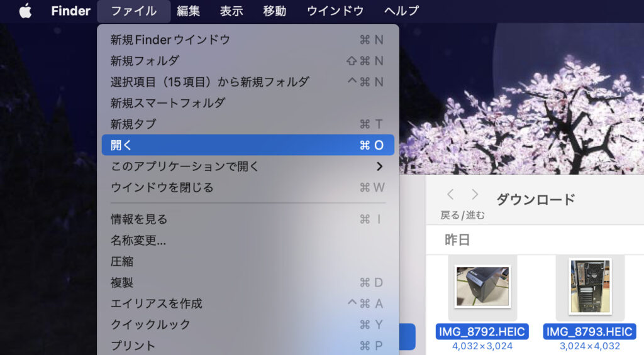Open the 移動 menu
The height and width of the screenshot is (355, 644).
pos(275,11)
